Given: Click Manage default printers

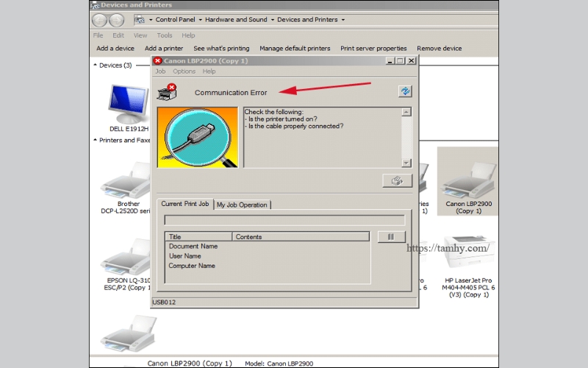Looking at the screenshot, I should (295, 49).
